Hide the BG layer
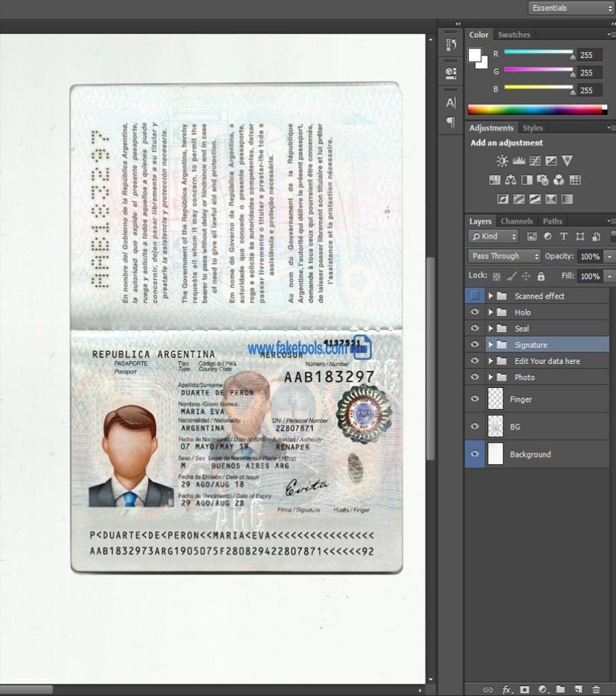The width and height of the screenshot is (616, 696). [x=475, y=426]
